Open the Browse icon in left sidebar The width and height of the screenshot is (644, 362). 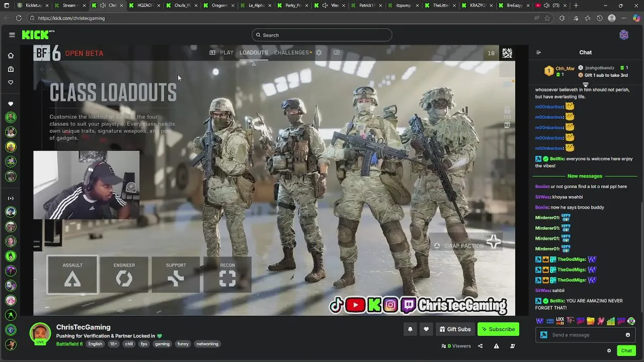point(11,69)
